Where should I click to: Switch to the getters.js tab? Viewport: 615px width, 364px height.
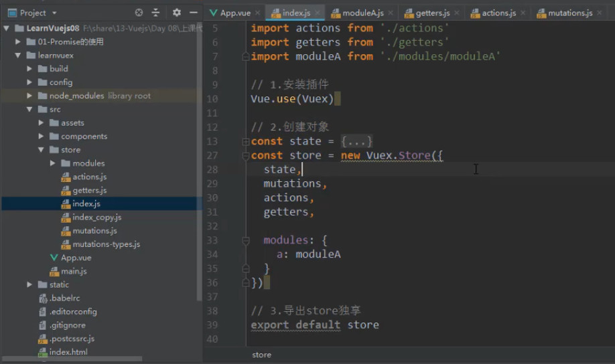coord(433,13)
